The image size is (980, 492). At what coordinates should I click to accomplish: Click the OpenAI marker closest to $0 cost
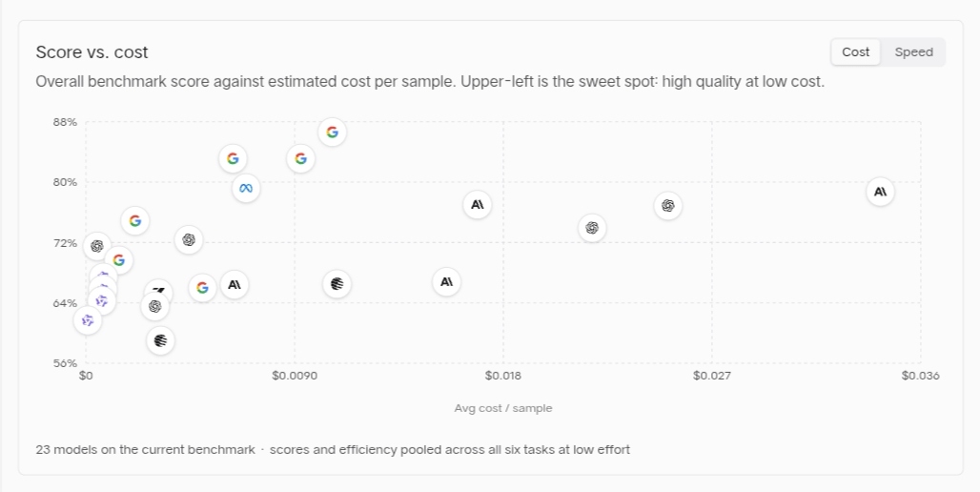(97, 246)
